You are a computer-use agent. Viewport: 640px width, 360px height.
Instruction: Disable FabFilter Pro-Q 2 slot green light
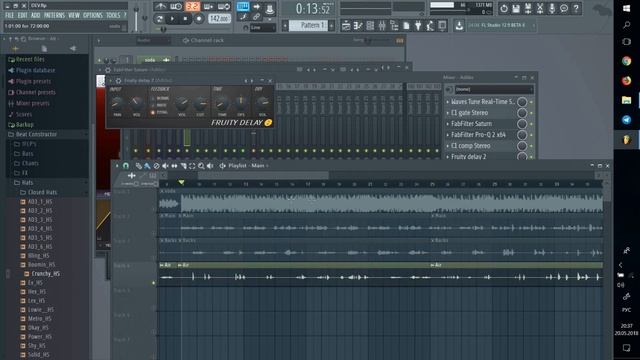click(x=531, y=135)
